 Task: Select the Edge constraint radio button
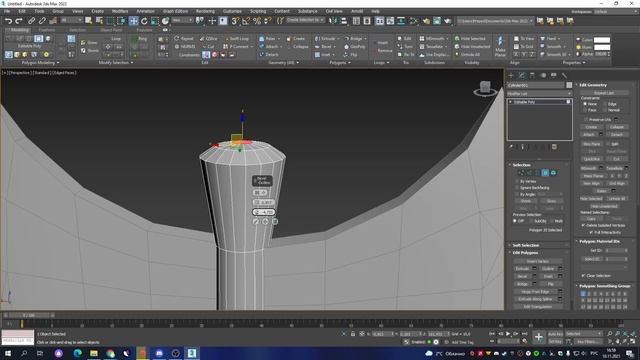[604, 104]
